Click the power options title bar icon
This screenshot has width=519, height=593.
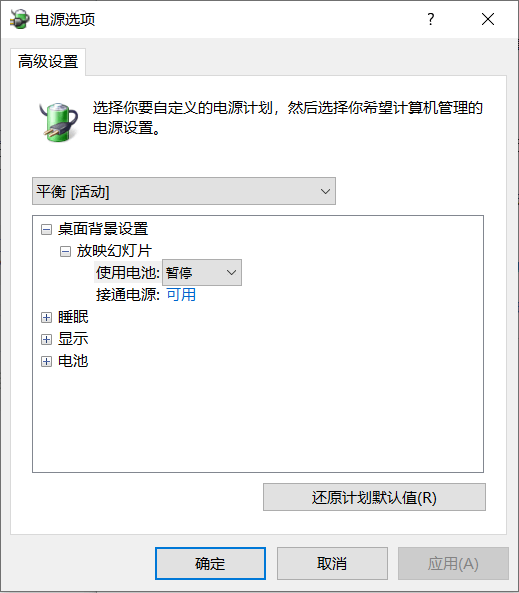19,19
